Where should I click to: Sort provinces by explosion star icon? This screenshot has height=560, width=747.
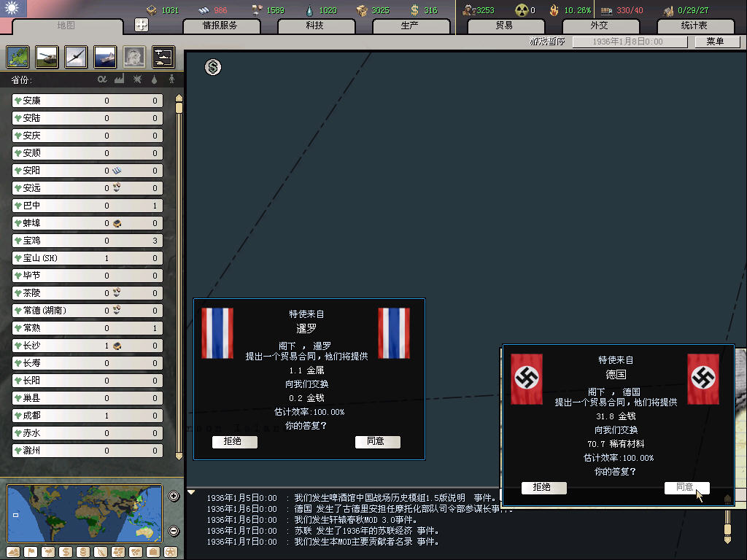[x=137, y=79]
